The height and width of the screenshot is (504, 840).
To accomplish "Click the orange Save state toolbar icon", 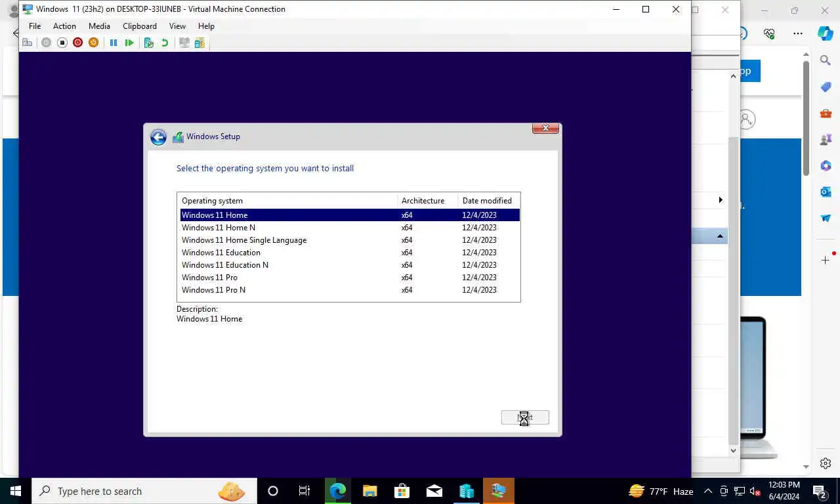I will (x=93, y=43).
